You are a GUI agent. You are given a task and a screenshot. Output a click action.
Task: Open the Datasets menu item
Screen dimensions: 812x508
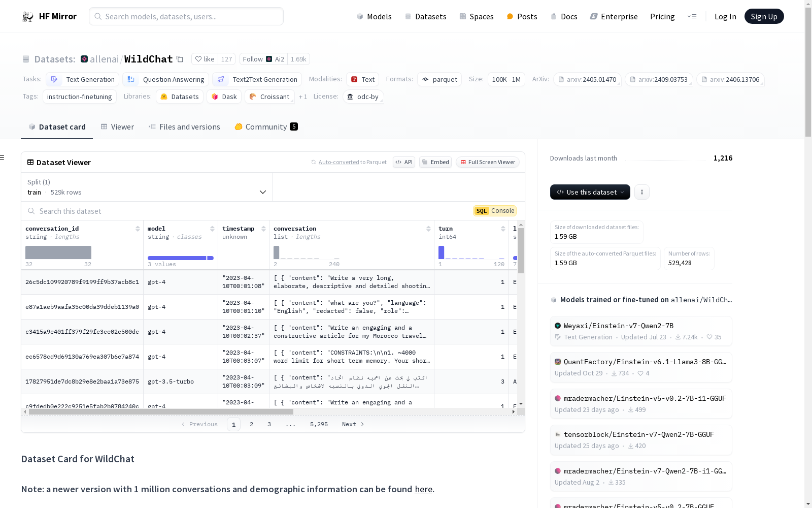tap(425, 16)
